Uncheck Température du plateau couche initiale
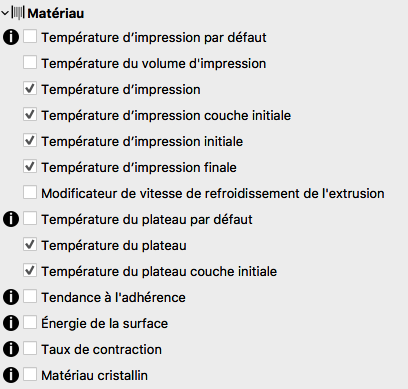The width and height of the screenshot is (408, 389). [x=30, y=270]
